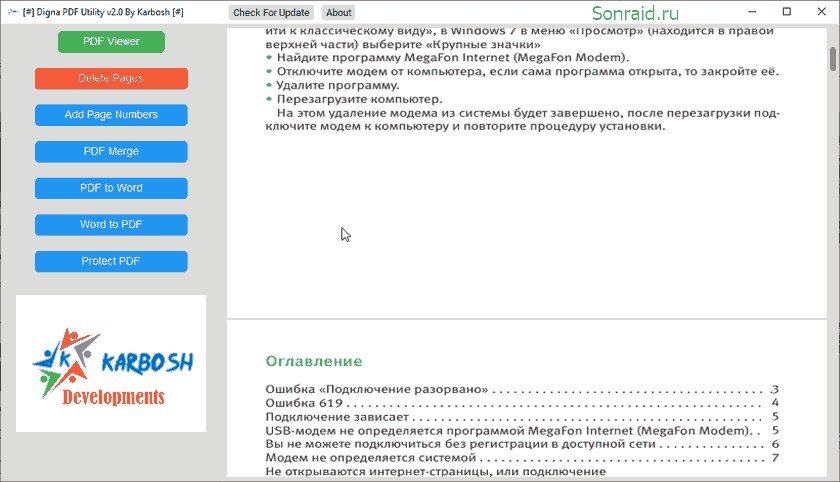Open the Protect PDF tool
This screenshot has height=482, width=840.
click(111, 261)
